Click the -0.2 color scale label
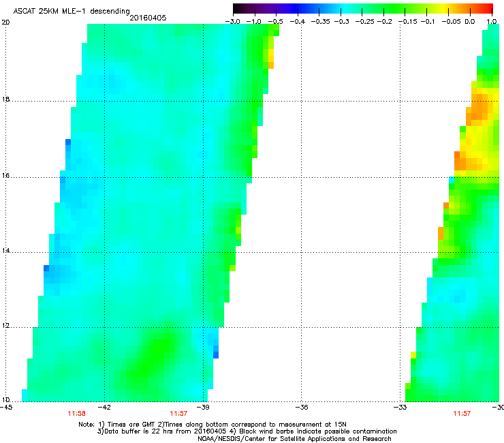Screen dimensions: 504x443 pyautogui.click(x=385, y=22)
